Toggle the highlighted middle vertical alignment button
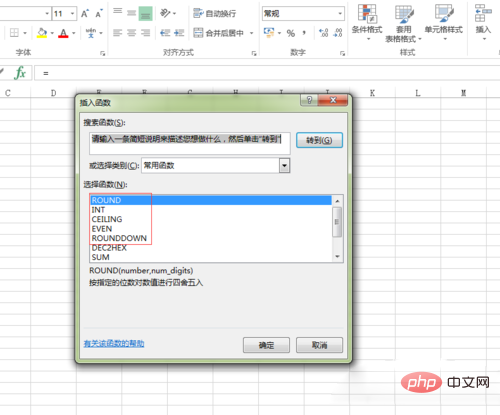This screenshot has height=415, width=500. pyautogui.click(x=145, y=14)
